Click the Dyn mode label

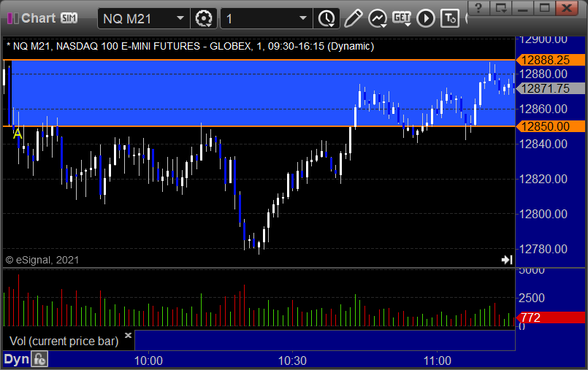pos(17,359)
